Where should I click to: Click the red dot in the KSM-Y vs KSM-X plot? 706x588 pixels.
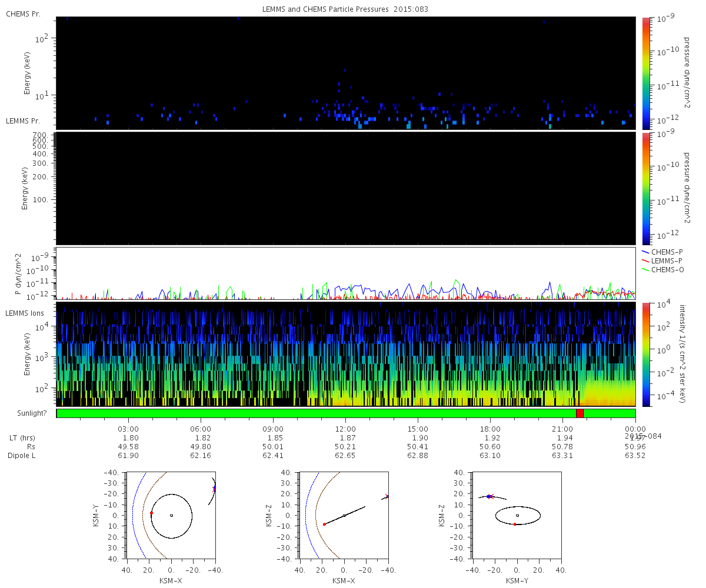151,513
